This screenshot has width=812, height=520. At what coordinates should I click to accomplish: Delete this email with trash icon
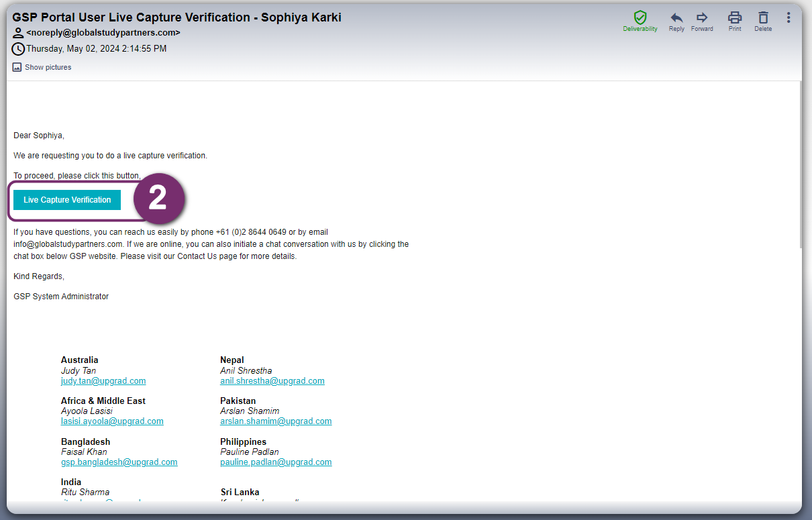(763, 17)
